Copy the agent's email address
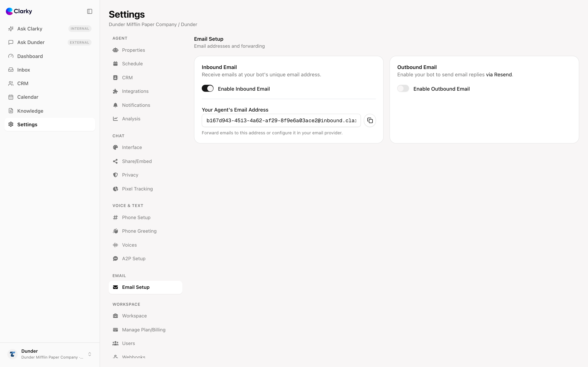The width and height of the screenshot is (588, 367). tap(370, 120)
